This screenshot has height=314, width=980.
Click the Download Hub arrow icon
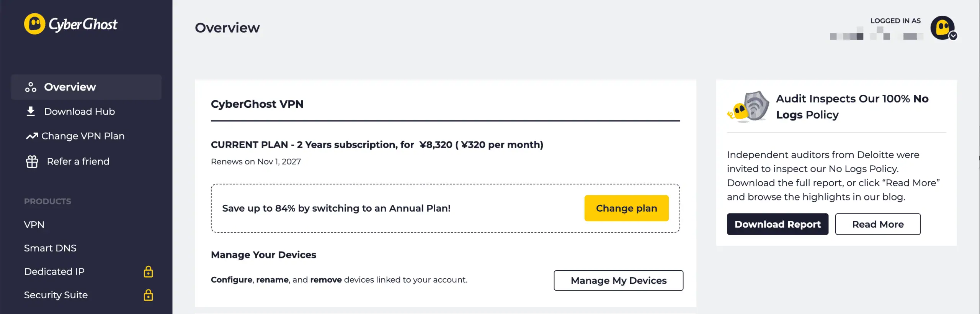tap(31, 111)
